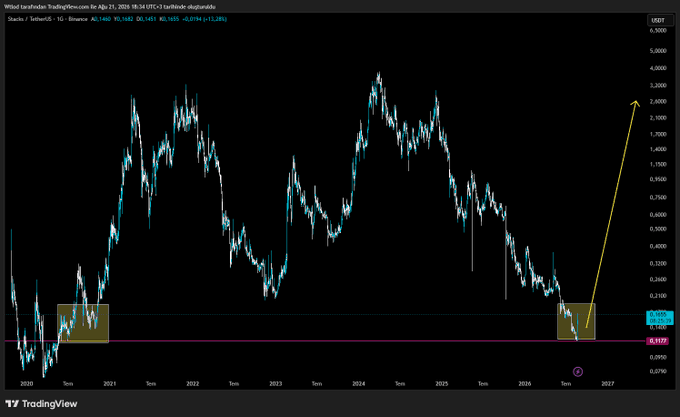The height and width of the screenshot is (417, 680).
Task: Click the 6,5000 price axis label
Action: (658, 31)
